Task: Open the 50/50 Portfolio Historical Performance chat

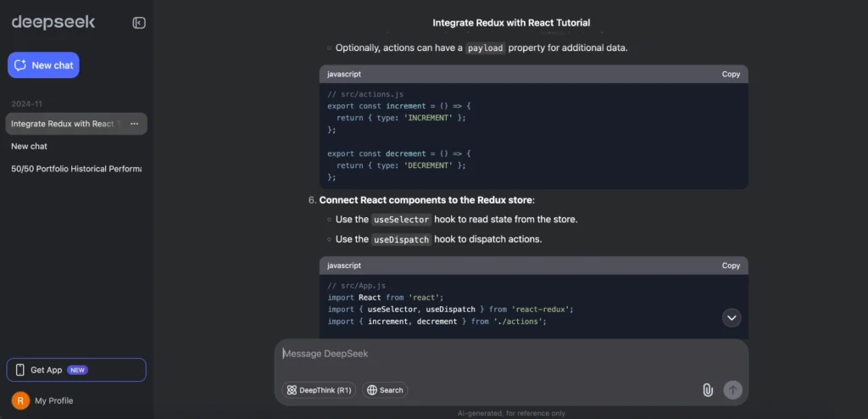Action: coord(76,169)
